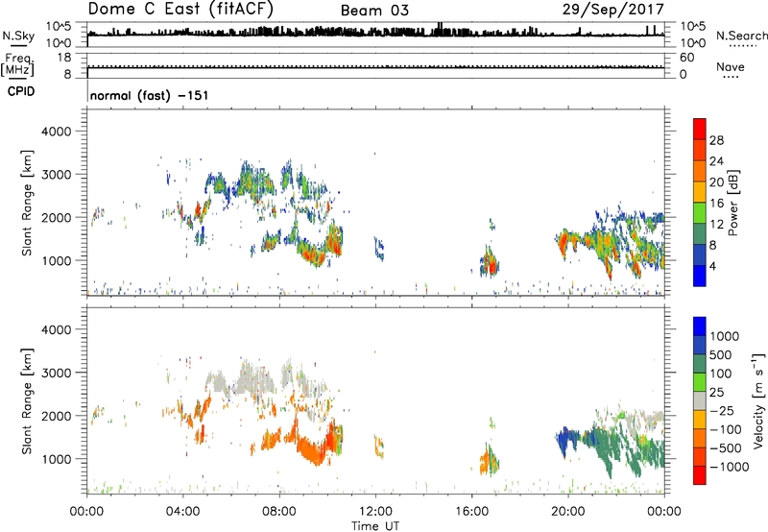The height and width of the screenshot is (532, 768).
Task: Click the '-1000' velocity colorbar label
Action: (729, 467)
